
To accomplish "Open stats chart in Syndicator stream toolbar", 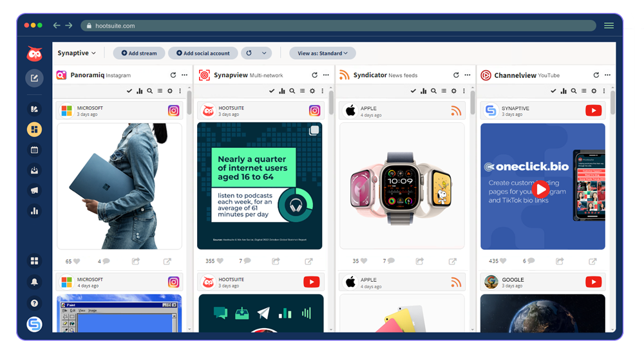I will point(424,91).
